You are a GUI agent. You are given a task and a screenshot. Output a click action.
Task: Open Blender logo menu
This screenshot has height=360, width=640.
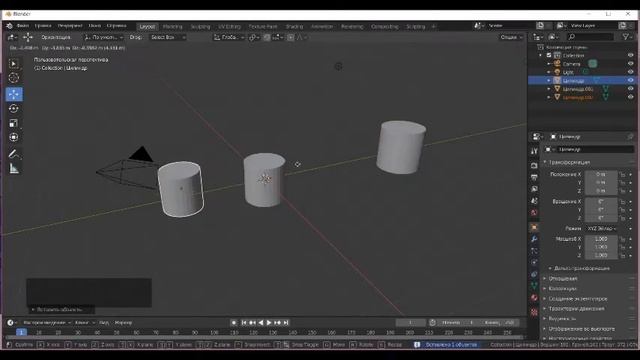(x=9, y=26)
